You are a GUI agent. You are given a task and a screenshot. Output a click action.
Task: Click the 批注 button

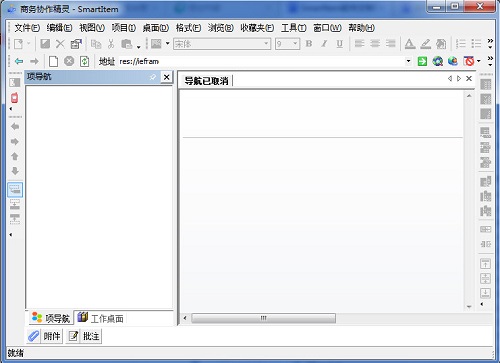[84, 336]
